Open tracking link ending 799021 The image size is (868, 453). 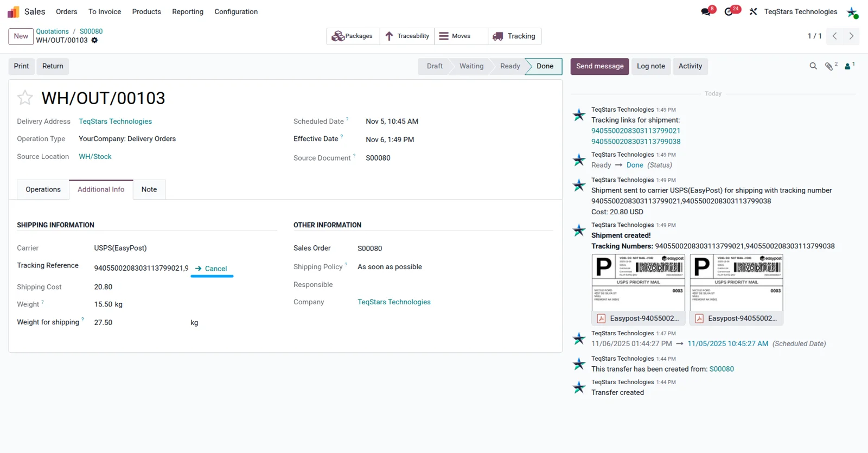click(x=636, y=131)
